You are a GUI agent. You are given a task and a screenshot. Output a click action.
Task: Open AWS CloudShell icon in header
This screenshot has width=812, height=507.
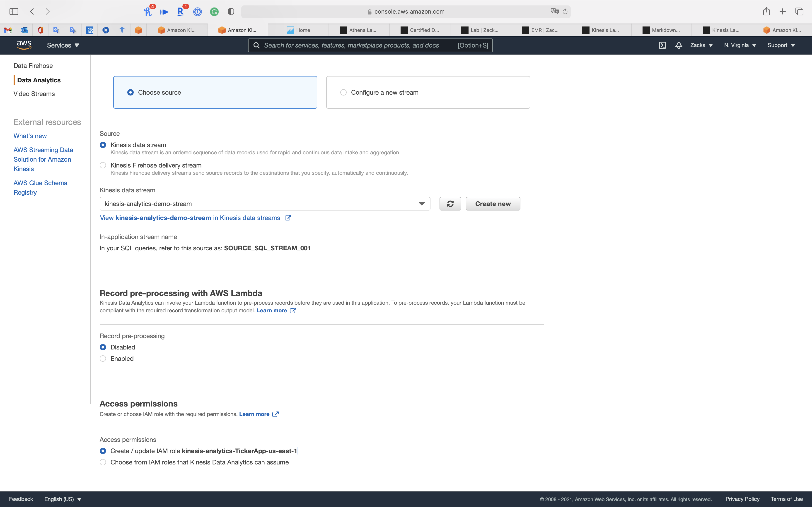point(662,45)
